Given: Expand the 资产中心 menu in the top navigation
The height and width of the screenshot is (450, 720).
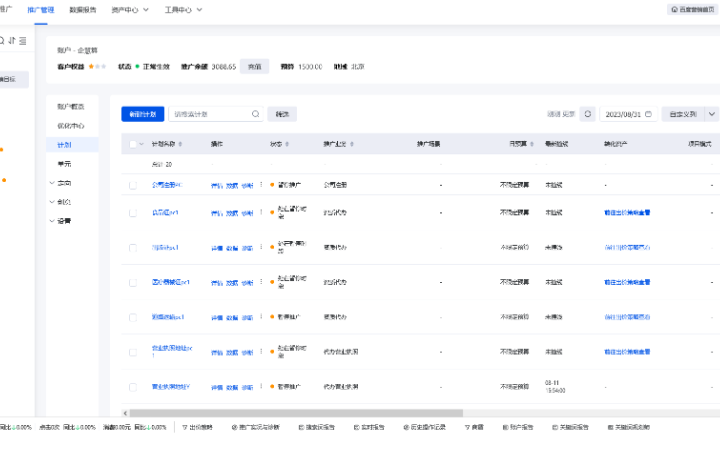Looking at the screenshot, I should (130, 10).
